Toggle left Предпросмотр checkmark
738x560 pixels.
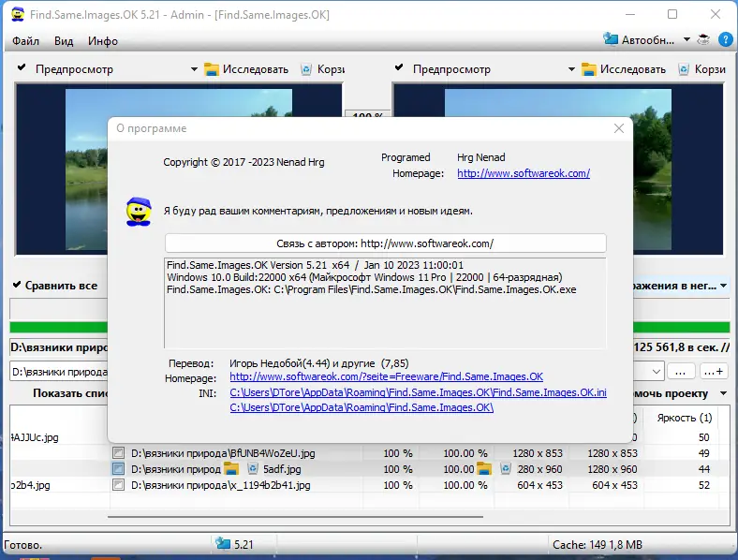pos(22,67)
